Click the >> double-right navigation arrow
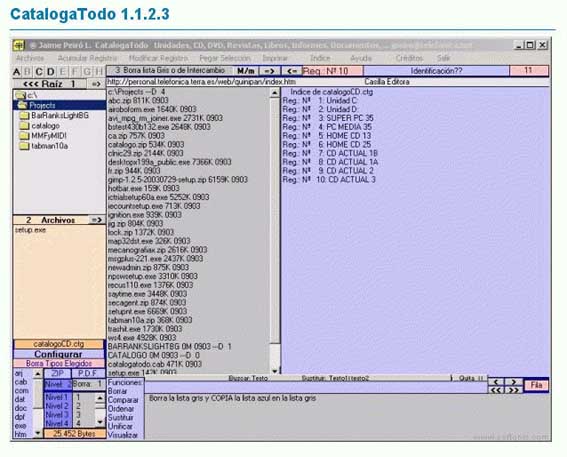 click(513, 390)
